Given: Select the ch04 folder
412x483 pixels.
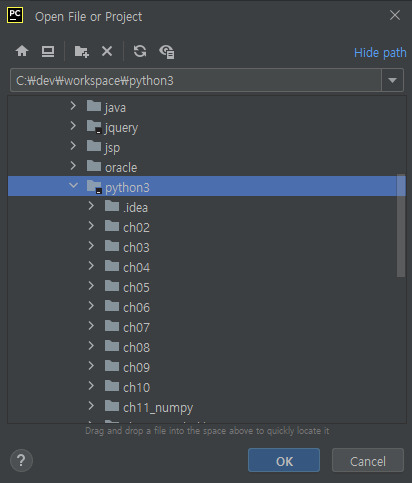Looking at the screenshot, I should tap(136, 268).
